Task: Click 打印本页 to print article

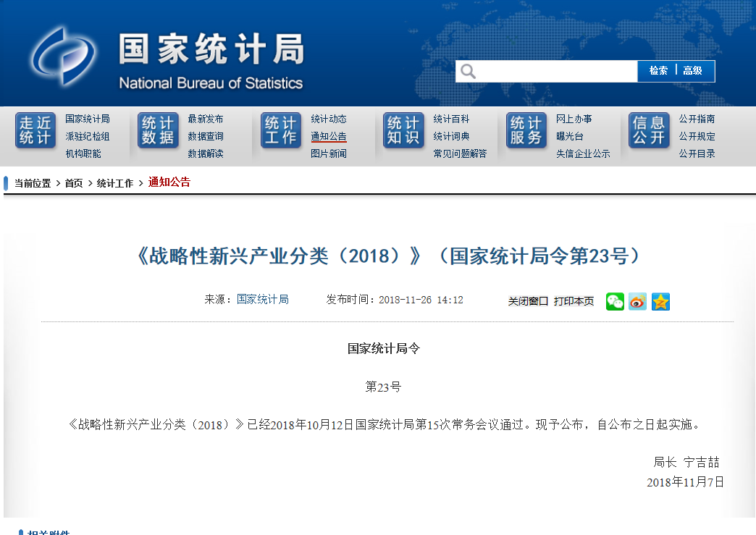Action: tap(574, 301)
